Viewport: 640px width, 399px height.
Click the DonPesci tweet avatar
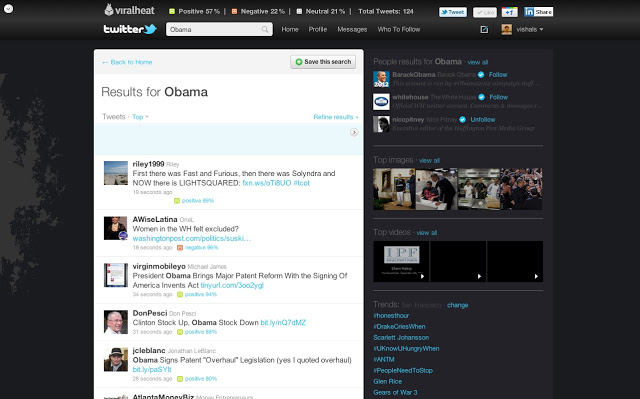tap(116, 322)
